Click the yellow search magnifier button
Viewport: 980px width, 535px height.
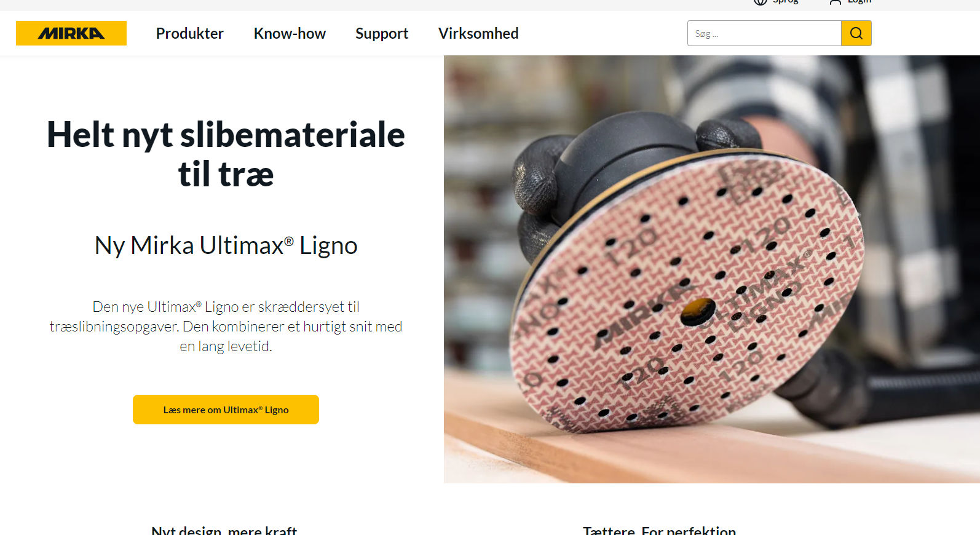tap(856, 33)
